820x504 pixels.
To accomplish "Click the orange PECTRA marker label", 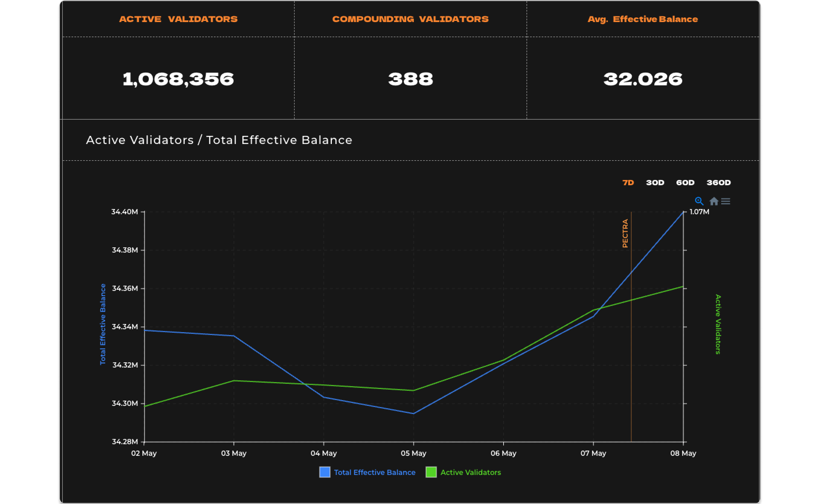I will tap(625, 233).
